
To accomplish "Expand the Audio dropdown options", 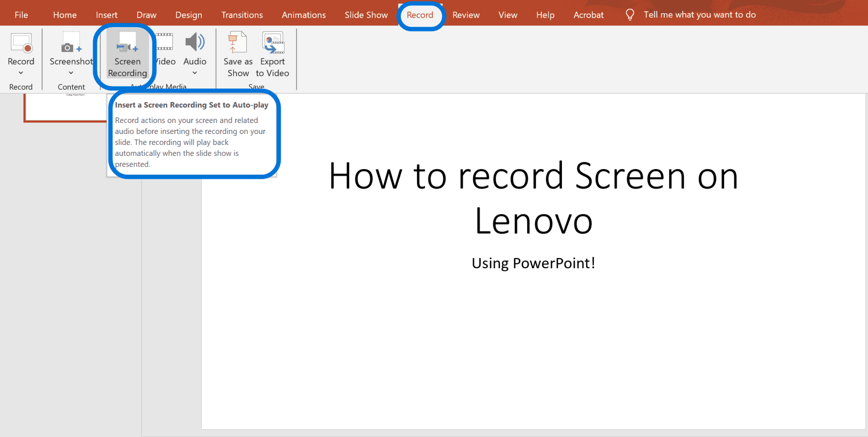I will pos(194,73).
